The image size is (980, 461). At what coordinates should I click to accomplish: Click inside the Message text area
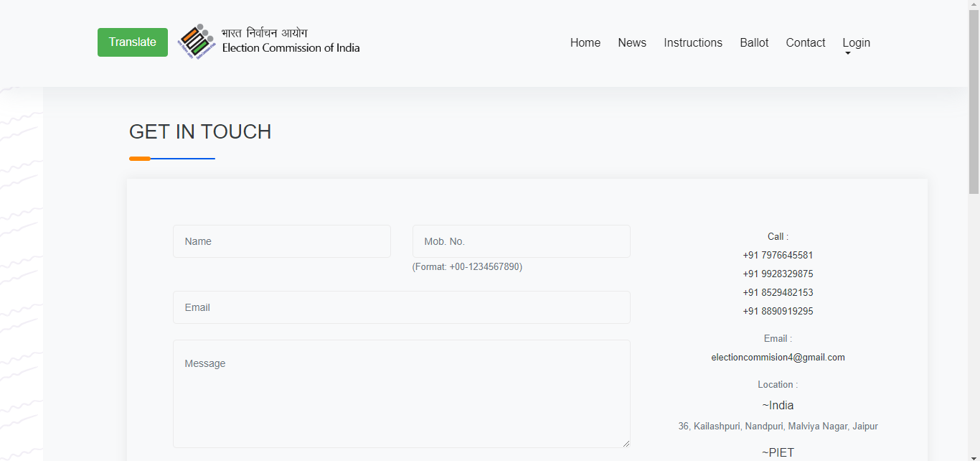[401, 394]
